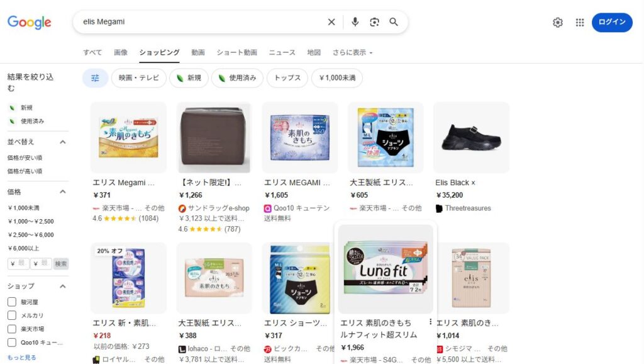Check the メルカリ shop checkbox
This screenshot has width=644, height=364.
click(12, 316)
